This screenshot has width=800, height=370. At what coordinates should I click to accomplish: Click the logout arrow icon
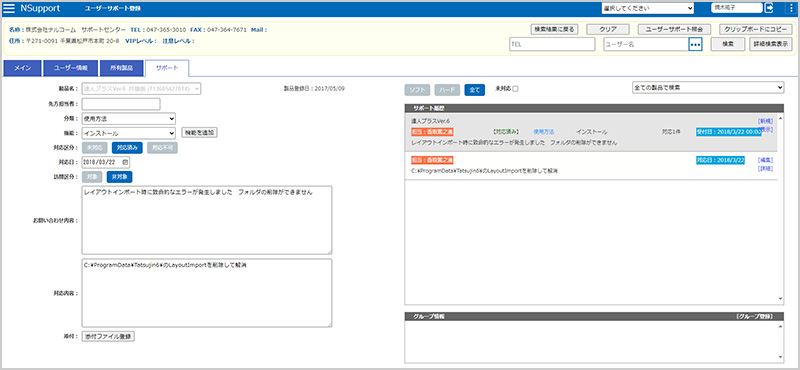[769, 8]
